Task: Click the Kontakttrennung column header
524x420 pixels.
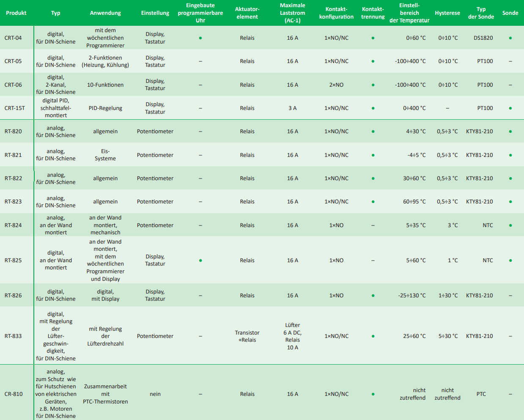Action: coord(373,13)
